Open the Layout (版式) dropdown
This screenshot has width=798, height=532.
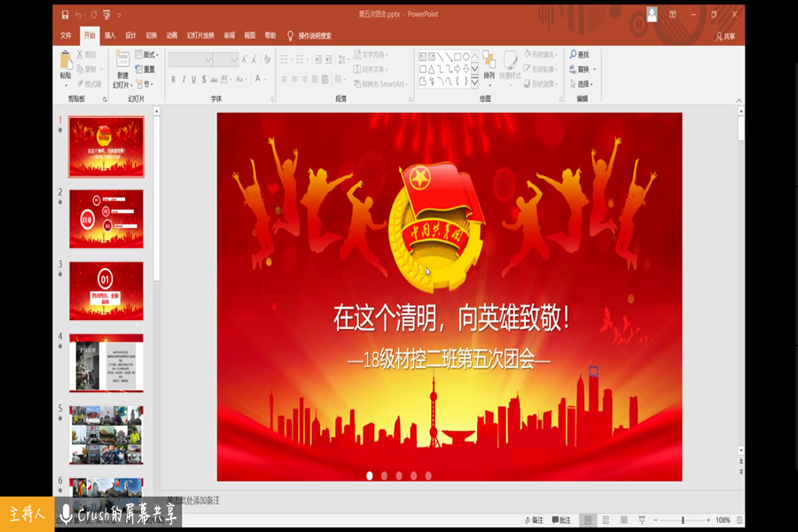pyautogui.click(x=147, y=54)
